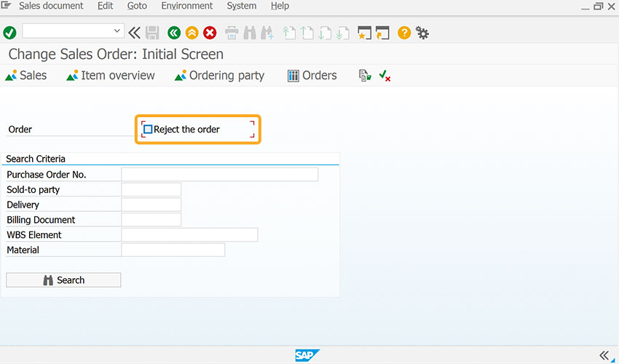The height and width of the screenshot is (364, 619).
Task: Click the Sold-to party input field
Action: click(151, 189)
